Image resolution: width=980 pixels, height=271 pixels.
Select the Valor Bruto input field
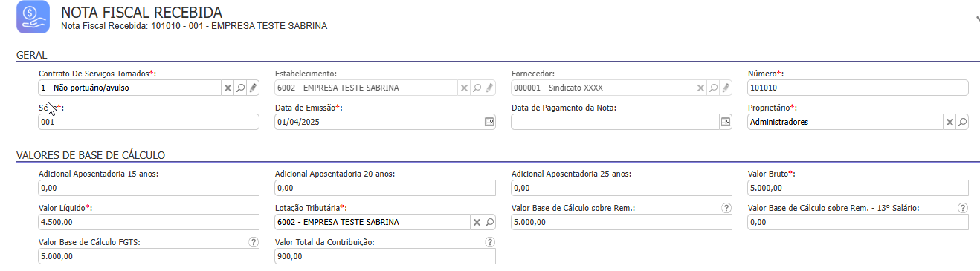click(x=858, y=188)
